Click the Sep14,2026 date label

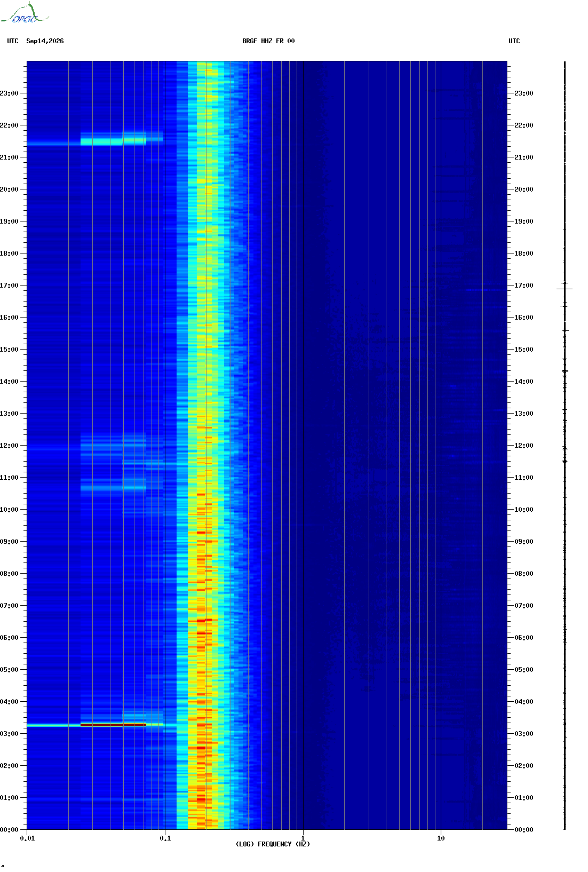tap(45, 41)
